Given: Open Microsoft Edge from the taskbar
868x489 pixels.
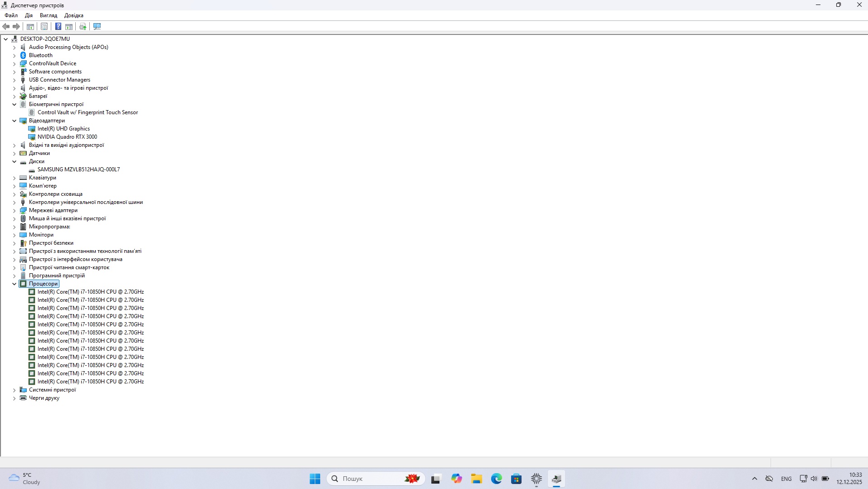Looking at the screenshot, I should 496,479.
